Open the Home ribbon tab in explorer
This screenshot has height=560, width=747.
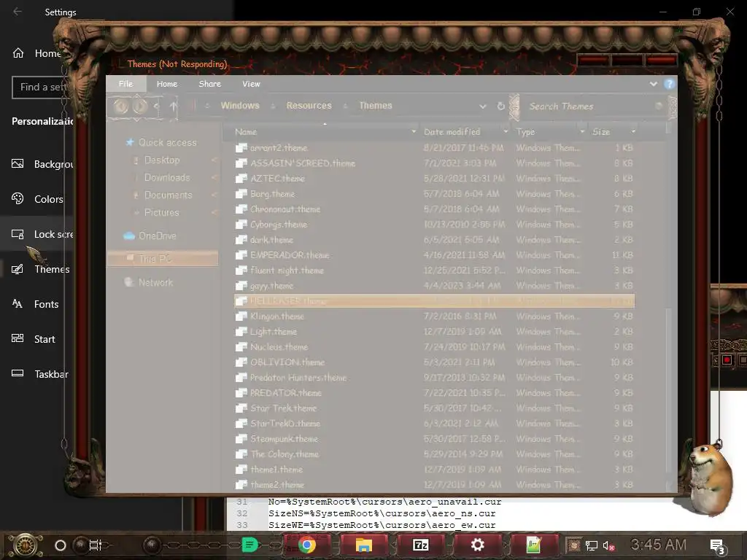167,84
